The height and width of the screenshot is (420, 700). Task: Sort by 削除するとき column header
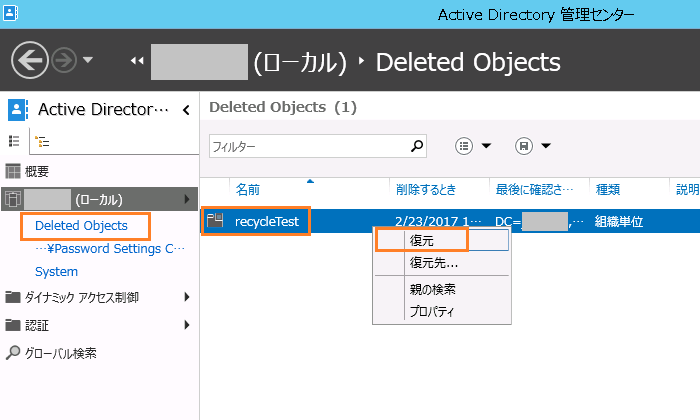click(426, 190)
